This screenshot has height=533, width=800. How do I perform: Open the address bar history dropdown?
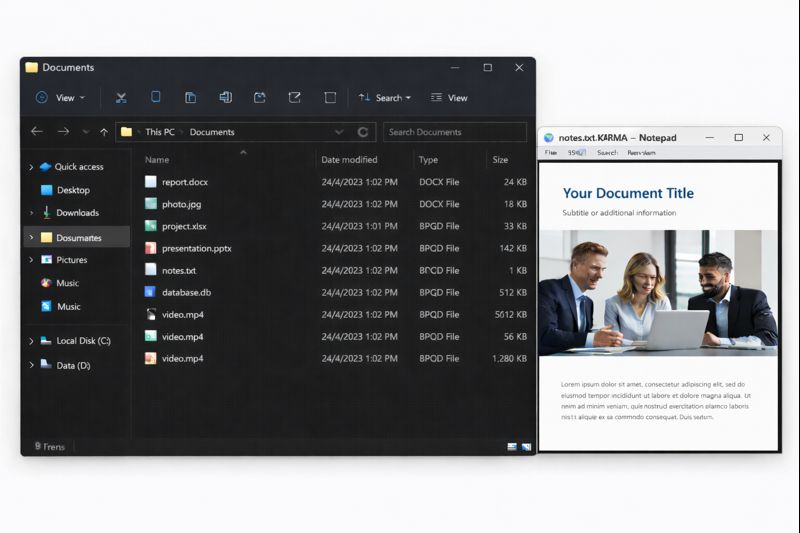tap(339, 132)
